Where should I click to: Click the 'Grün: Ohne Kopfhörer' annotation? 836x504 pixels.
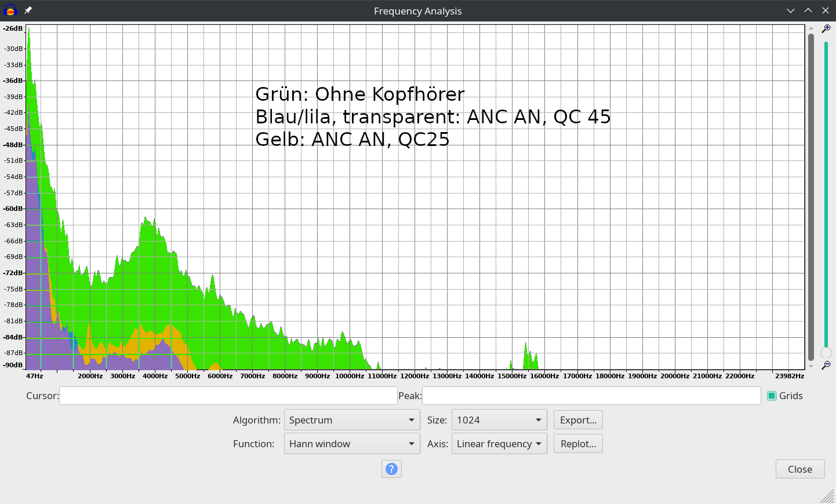360,94
